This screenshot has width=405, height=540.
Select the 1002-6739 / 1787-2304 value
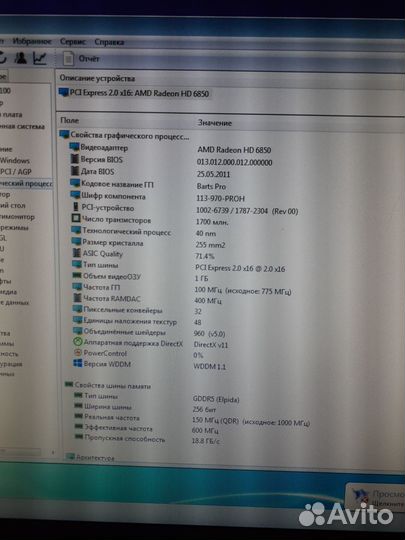(x=247, y=211)
